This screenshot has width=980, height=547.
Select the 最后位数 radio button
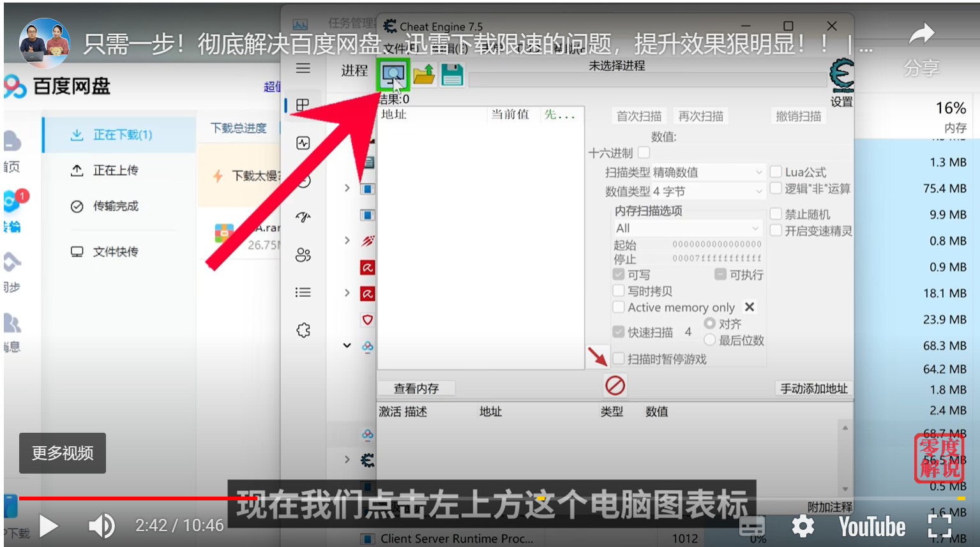tap(709, 340)
